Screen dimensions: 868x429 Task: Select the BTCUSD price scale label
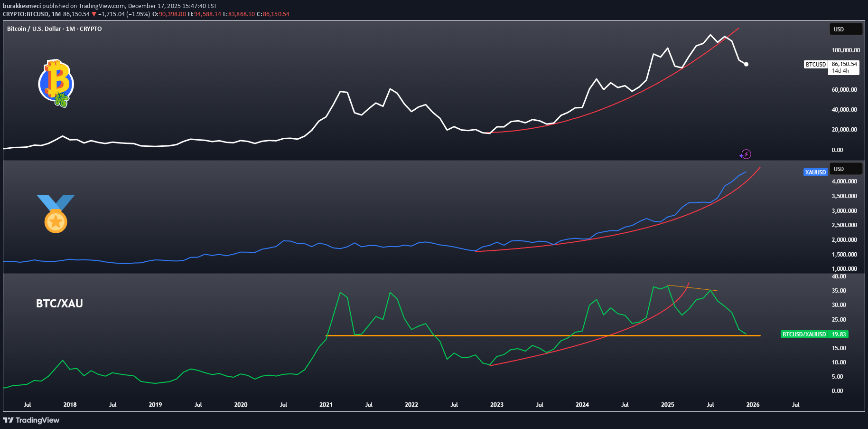point(815,65)
